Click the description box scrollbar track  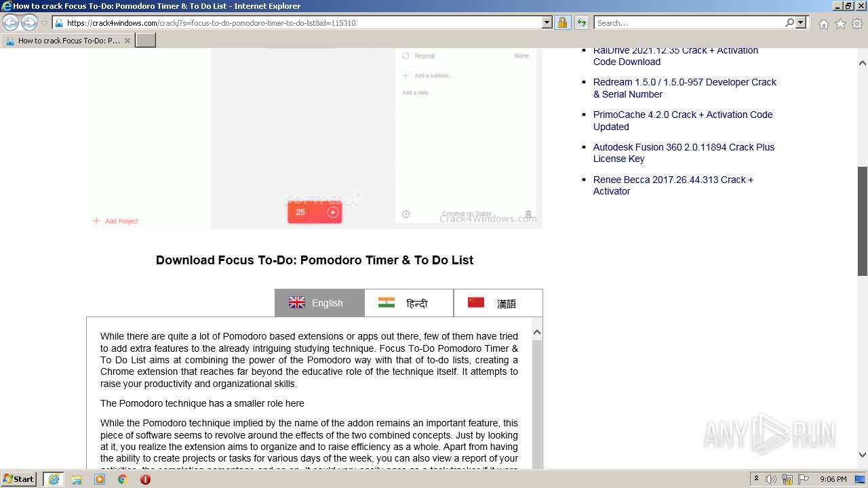tap(537, 404)
